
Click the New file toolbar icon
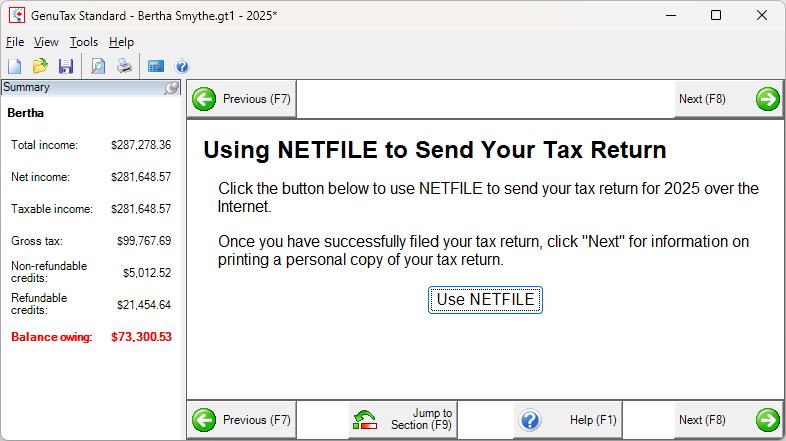click(15, 66)
